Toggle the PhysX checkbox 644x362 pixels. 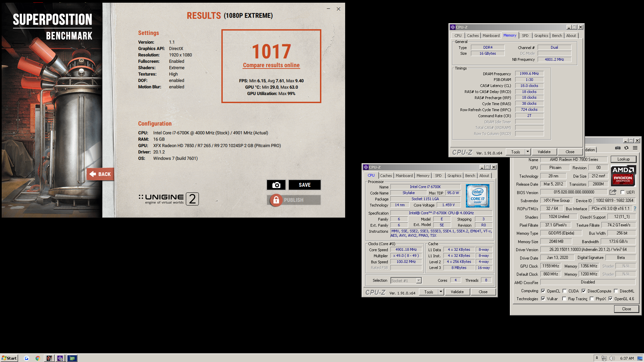click(x=592, y=299)
